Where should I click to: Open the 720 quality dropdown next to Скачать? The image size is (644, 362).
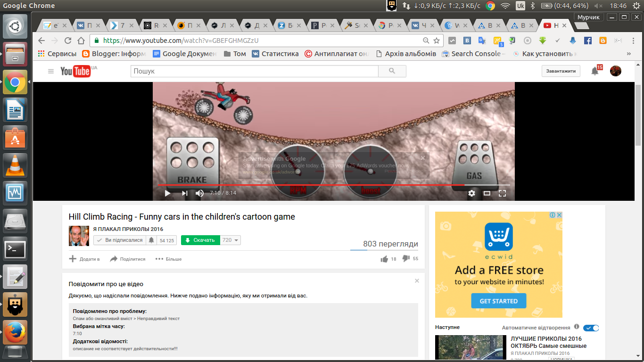point(231,240)
